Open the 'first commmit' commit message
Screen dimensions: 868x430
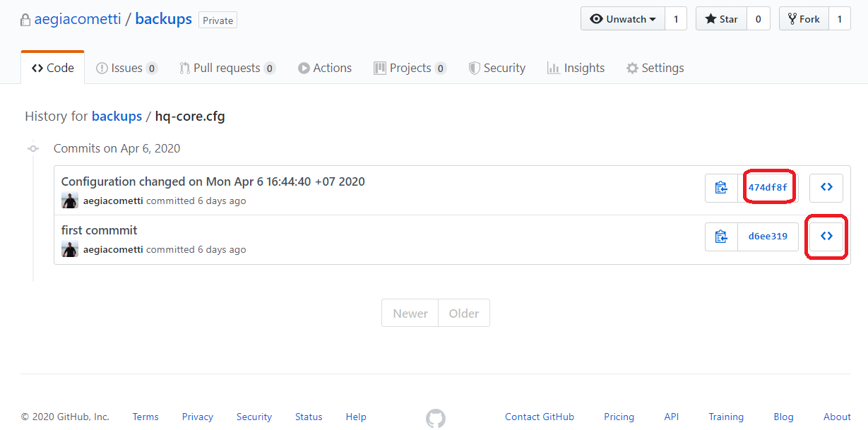[100, 230]
